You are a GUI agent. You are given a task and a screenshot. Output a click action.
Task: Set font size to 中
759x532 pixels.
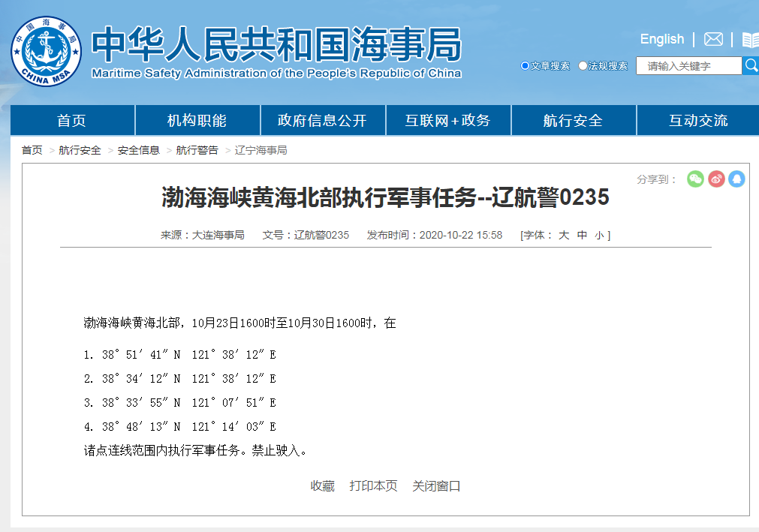582,235
